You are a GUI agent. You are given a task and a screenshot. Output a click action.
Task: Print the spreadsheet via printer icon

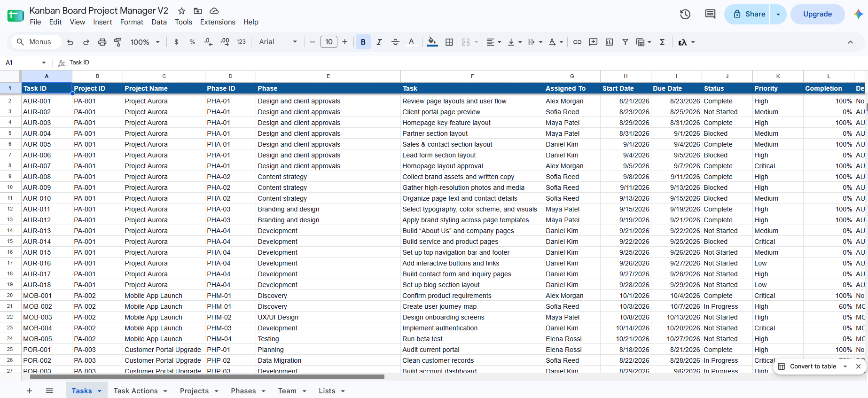click(102, 42)
